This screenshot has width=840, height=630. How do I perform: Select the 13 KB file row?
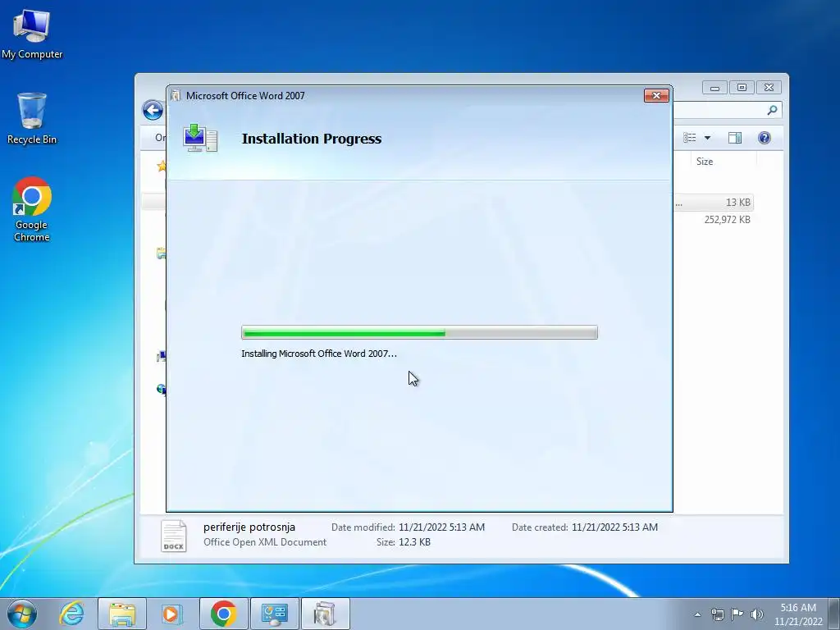[x=714, y=203]
